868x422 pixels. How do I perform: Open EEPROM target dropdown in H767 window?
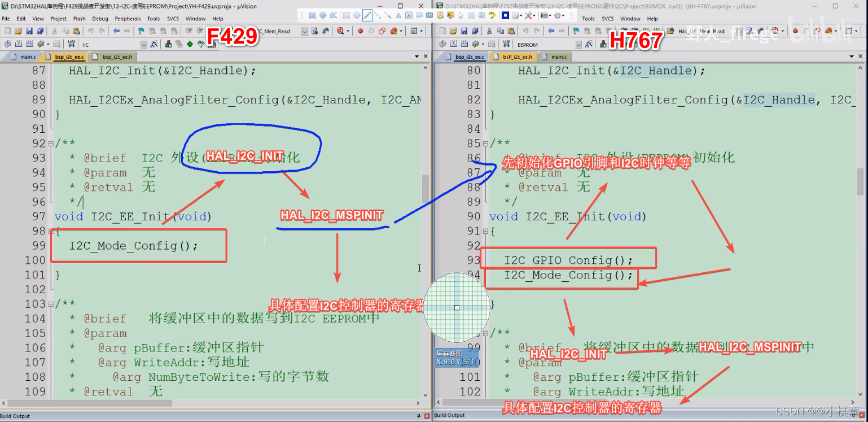click(579, 44)
